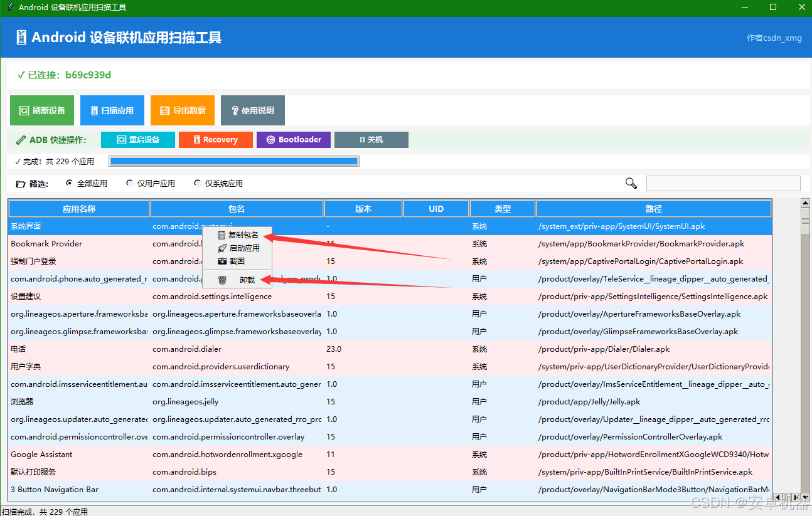Click the 扫描应用 button
812x516 pixels.
click(x=112, y=110)
